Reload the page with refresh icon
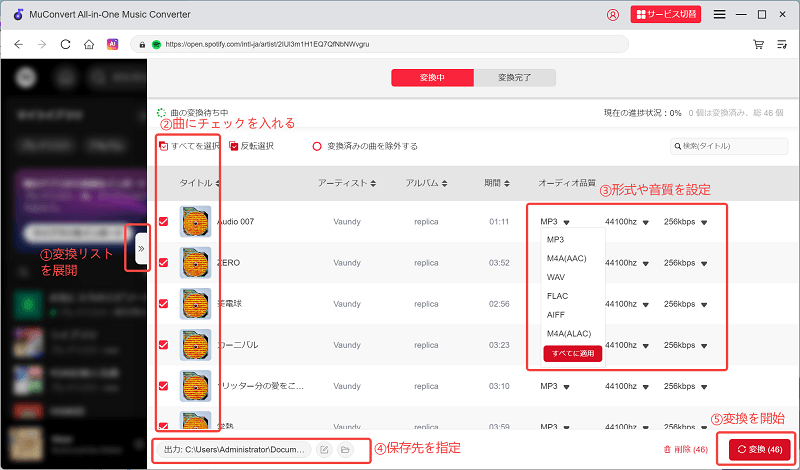 point(65,44)
